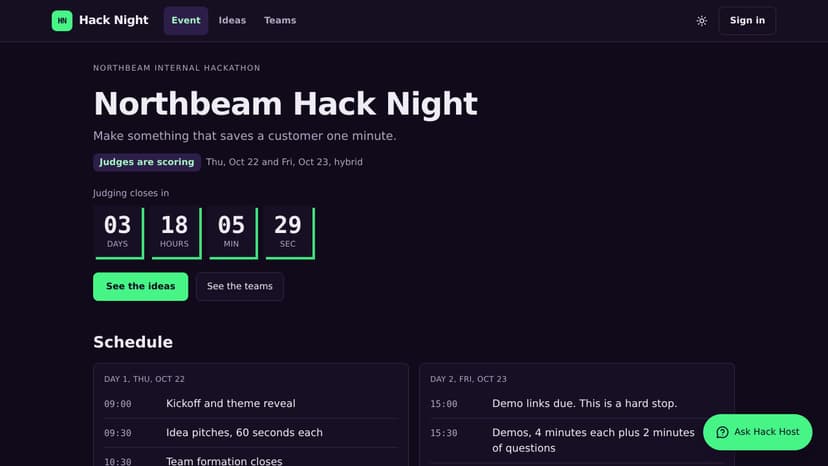Go to the Teams tab
Image resolution: width=828 pixels, height=466 pixels.
point(280,21)
